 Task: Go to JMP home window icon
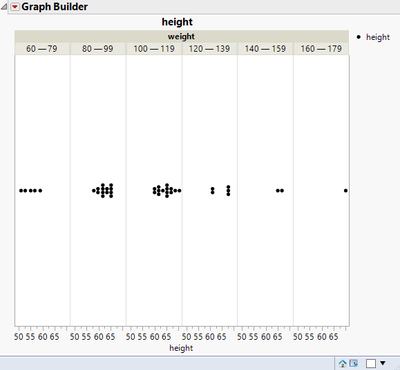tap(342, 363)
